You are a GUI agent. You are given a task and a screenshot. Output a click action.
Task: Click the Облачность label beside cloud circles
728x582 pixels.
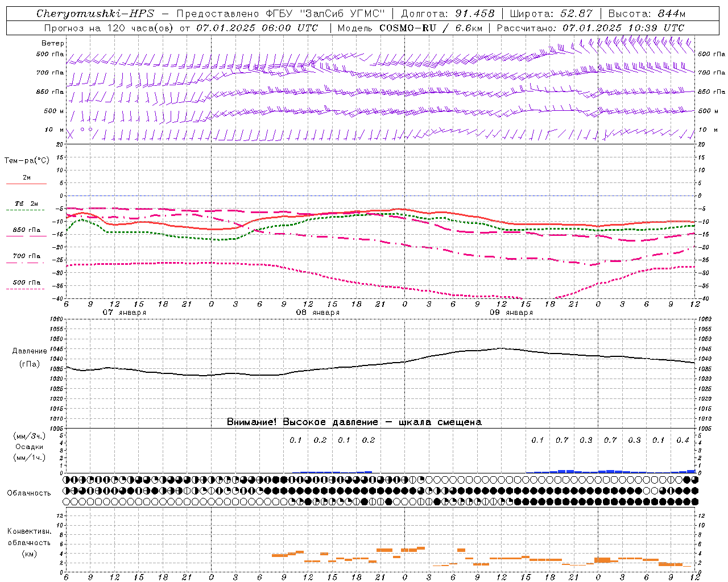(x=29, y=493)
